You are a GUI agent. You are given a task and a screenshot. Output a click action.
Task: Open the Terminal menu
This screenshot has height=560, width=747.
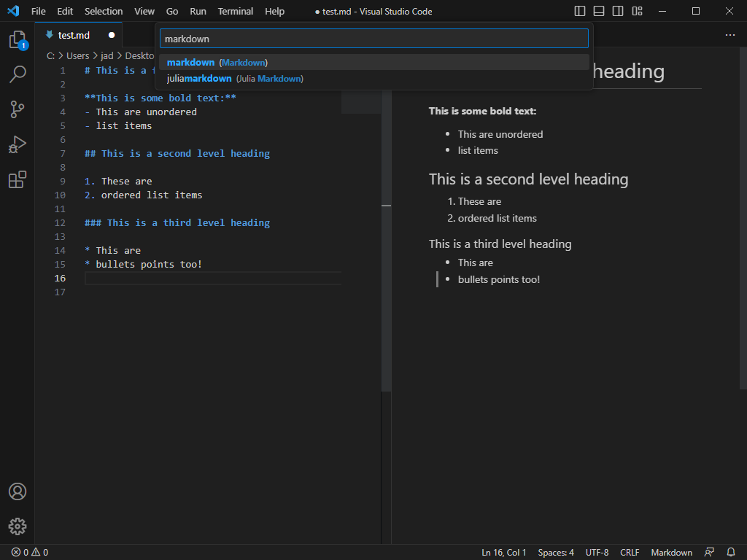coord(235,11)
